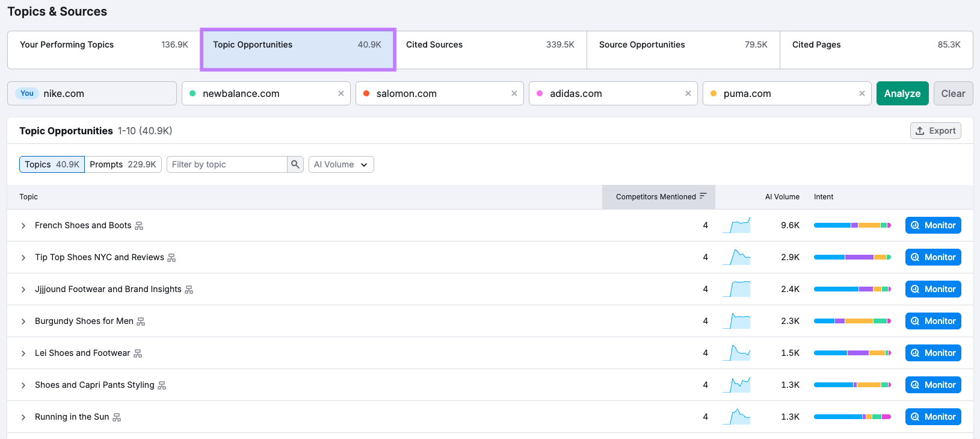The height and width of the screenshot is (439, 980).
Task: Click the sort icon in Competitors Mentioned header
Action: coord(703,196)
